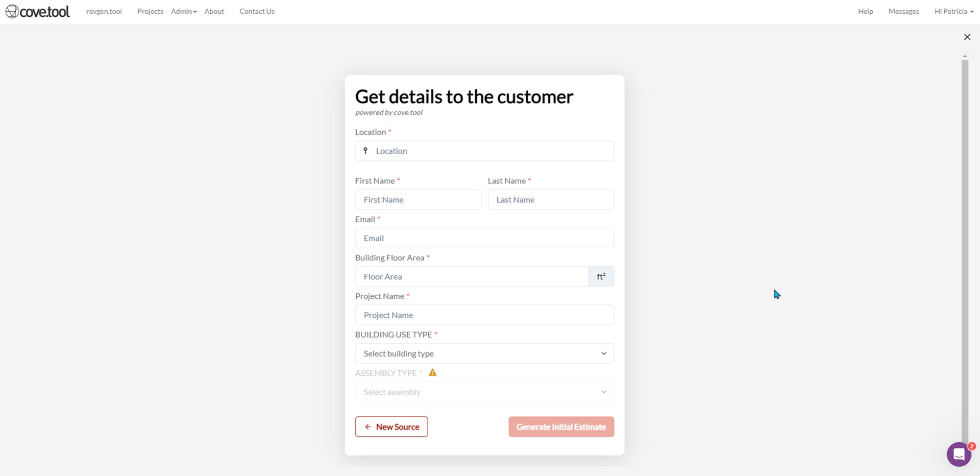
Task: Click the cove.tool logo icon
Action: coord(12,11)
